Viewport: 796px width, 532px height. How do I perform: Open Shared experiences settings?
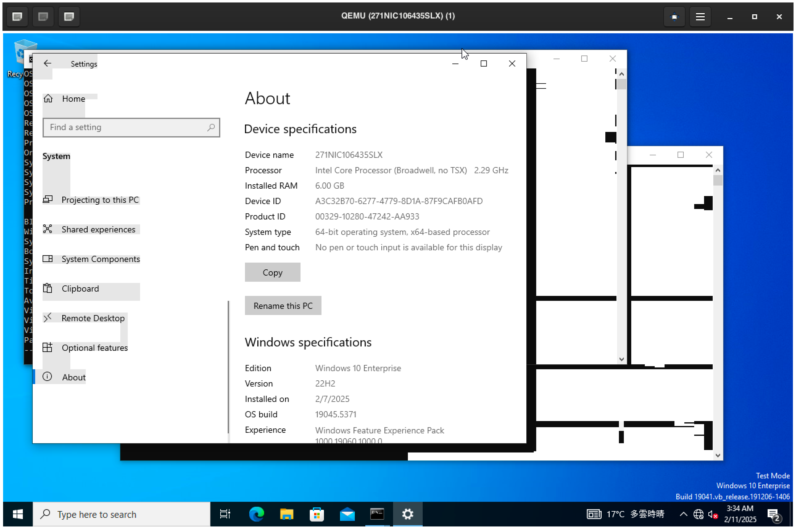point(98,229)
